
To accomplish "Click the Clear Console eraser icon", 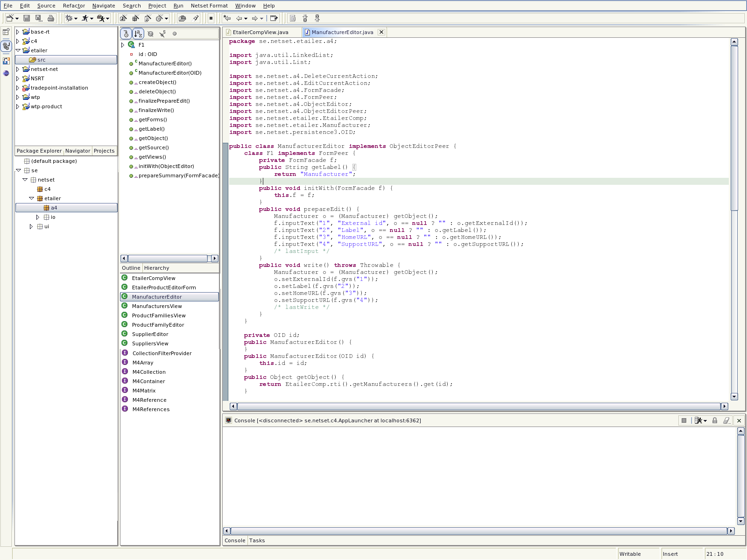I will [726, 420].
